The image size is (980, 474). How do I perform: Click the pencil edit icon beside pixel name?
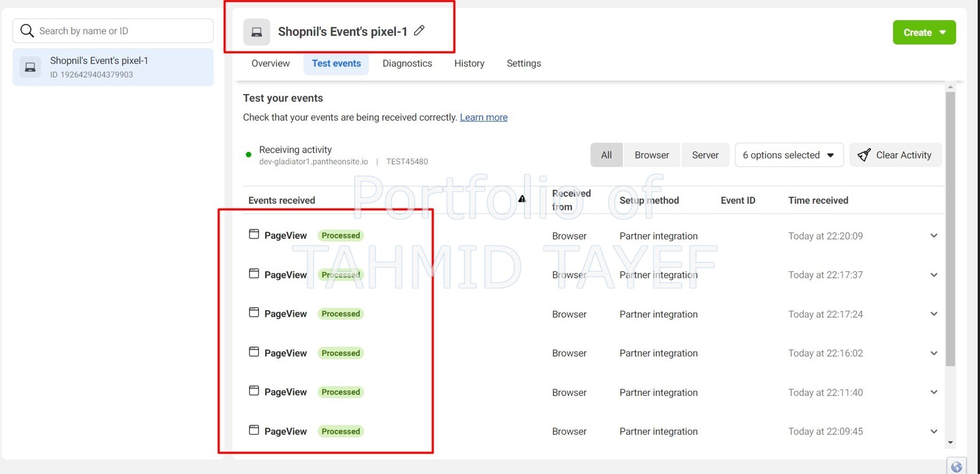(x=419, y=30)
